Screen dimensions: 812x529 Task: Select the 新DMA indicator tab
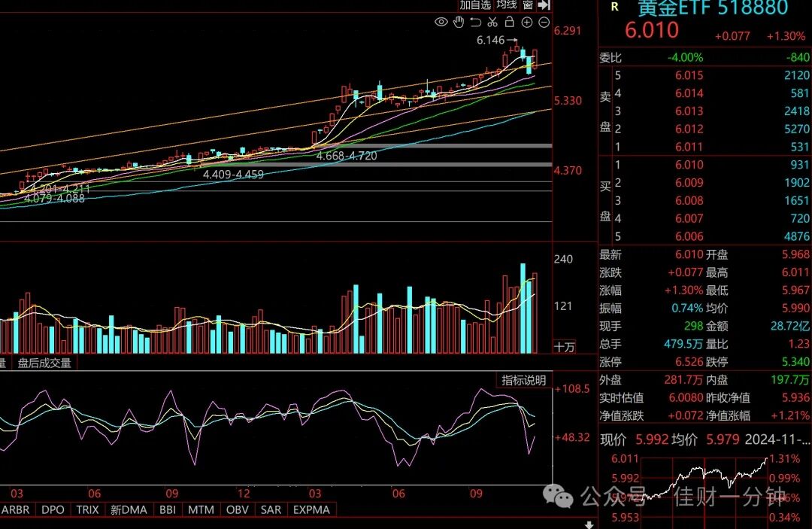click(129, 510)
